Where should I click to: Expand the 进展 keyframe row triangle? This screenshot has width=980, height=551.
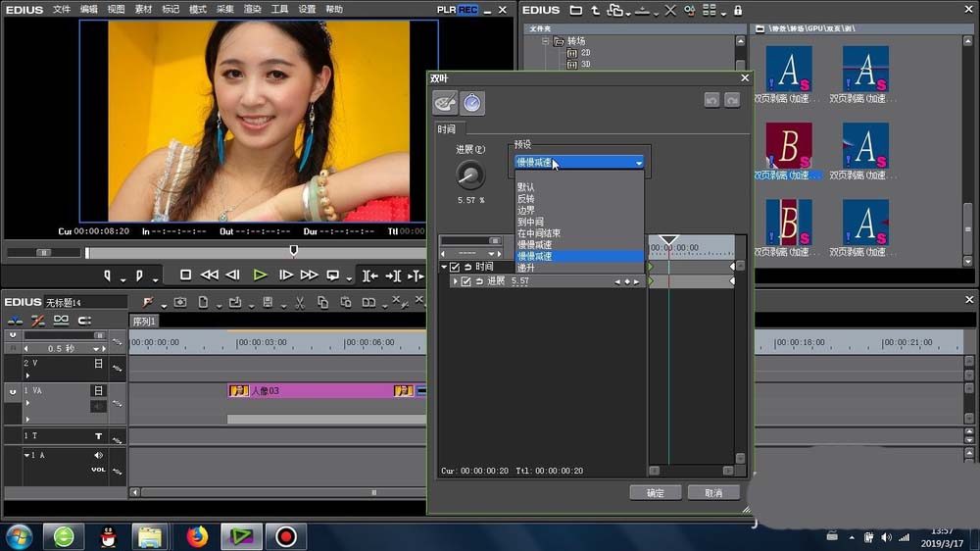click(455, 281)
